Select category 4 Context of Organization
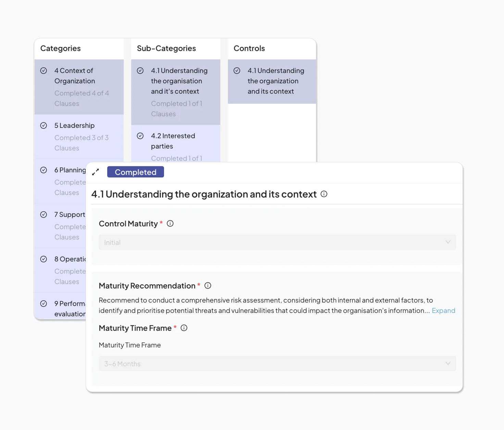This screenshot has height=430, width=504. pyautogui.click(x=79, y=87)
